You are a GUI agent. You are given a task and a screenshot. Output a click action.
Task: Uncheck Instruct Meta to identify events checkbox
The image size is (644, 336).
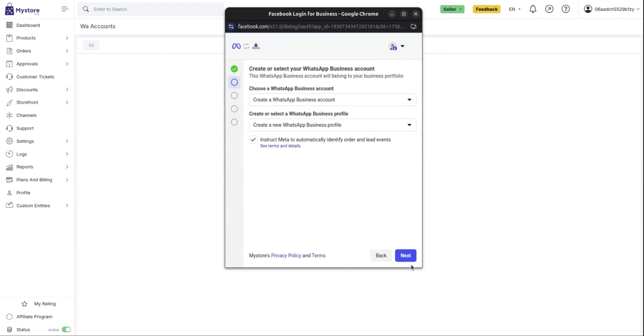tap(253, 140)
